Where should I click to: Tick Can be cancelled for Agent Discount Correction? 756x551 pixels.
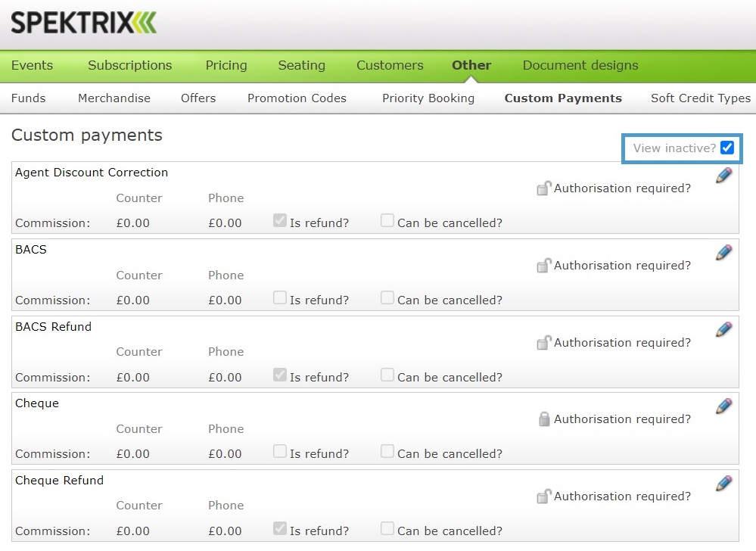(387, 219)
